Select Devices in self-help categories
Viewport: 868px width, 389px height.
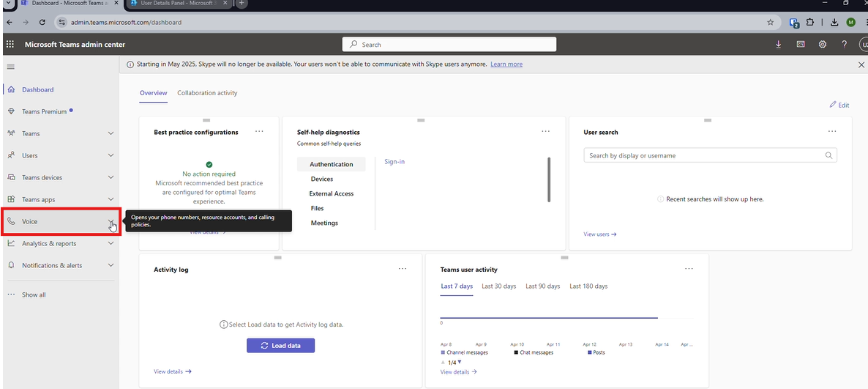322,179
